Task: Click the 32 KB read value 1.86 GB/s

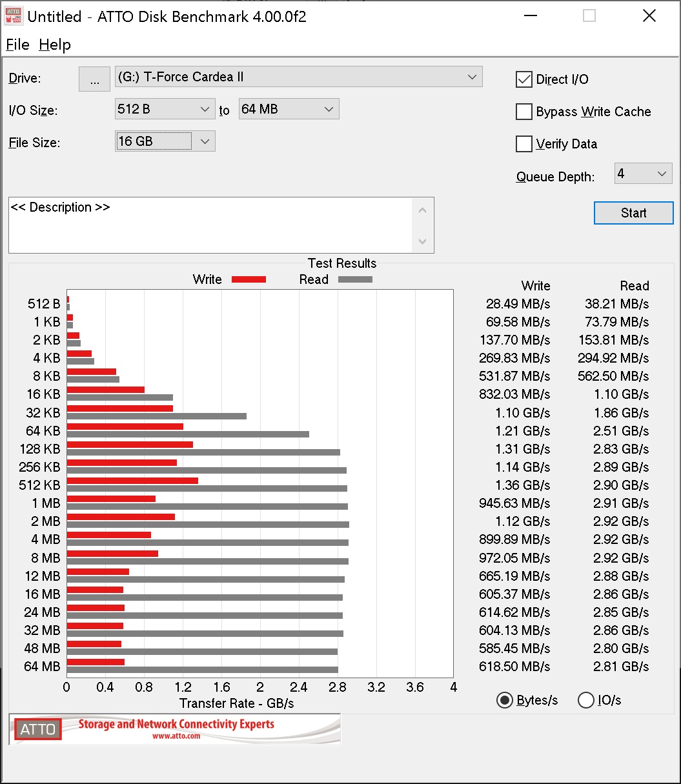Action: click(x=621, y=412)
